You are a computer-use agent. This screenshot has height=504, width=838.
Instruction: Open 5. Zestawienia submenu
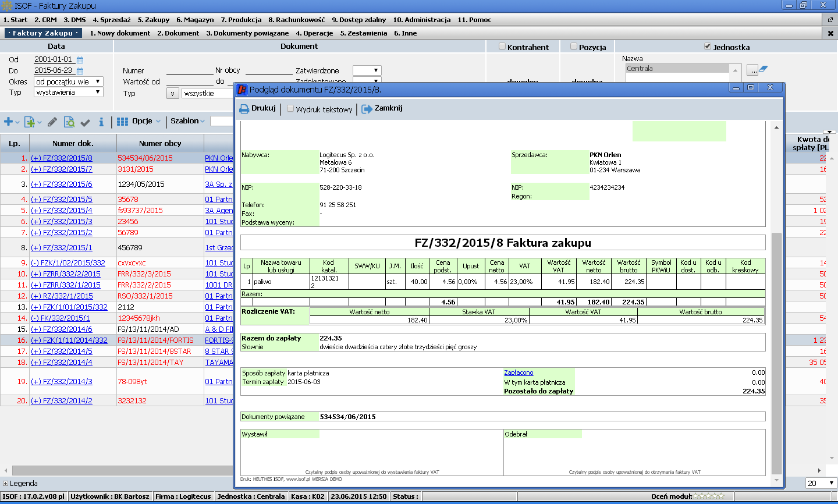coord(364,33)
